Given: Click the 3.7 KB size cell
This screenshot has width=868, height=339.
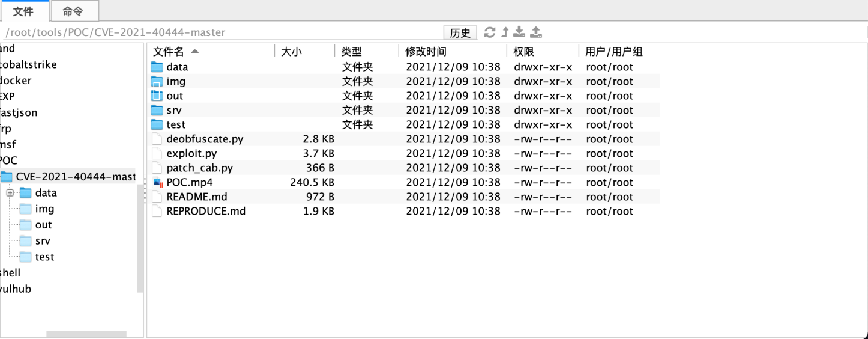Looking at the screenshot, I should pyautogui.click(x=318, y=153).
